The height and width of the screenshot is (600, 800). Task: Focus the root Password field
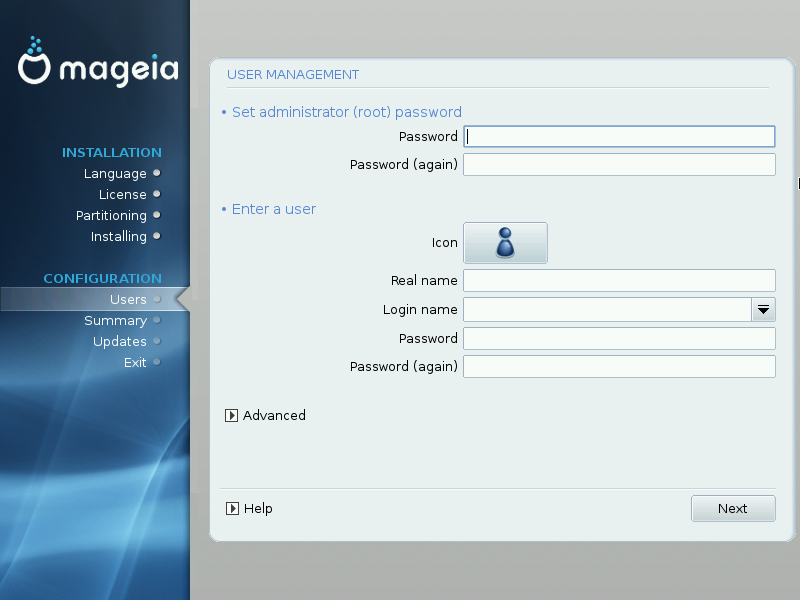pyautogui.click(x=619, y=137)
